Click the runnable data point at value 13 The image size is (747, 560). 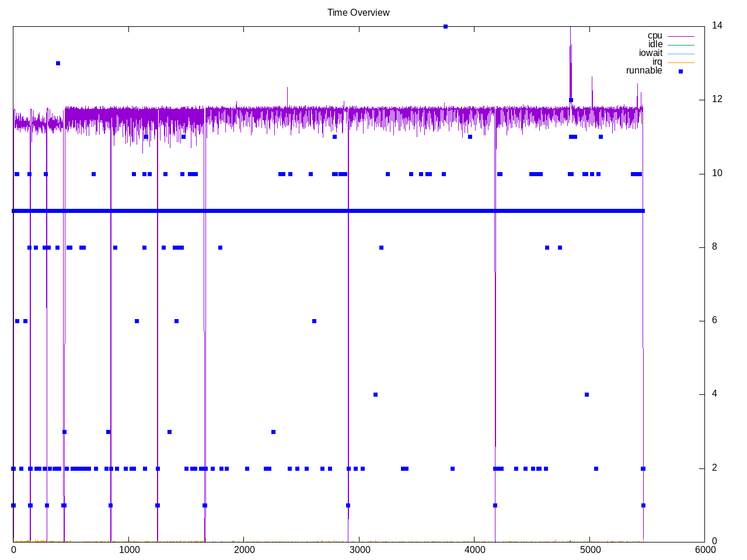(58, 63)
